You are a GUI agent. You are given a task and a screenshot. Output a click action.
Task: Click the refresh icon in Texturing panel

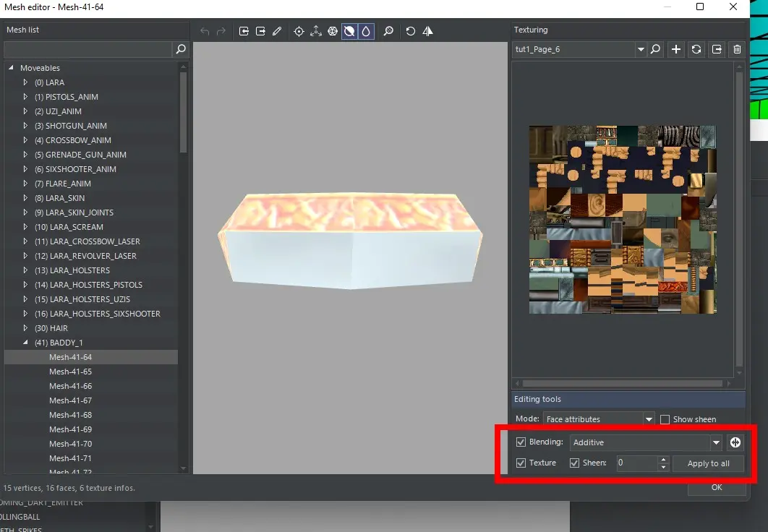tap(696, 49)
